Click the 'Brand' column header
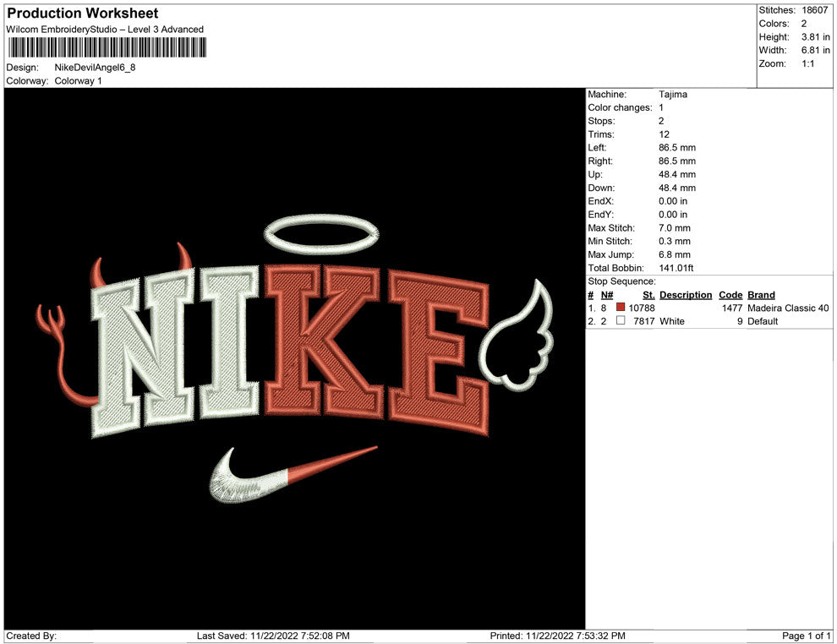This screenshot has width=837, height=644. [761, 295]
